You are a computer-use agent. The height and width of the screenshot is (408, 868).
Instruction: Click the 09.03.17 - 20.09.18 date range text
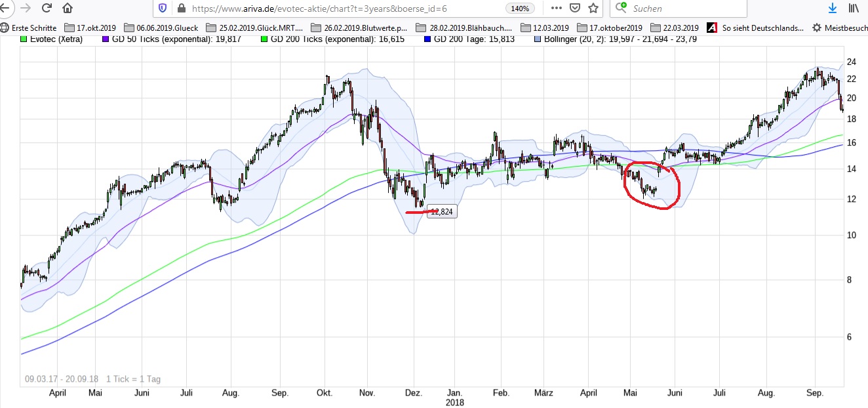click(x=62, y=379)
